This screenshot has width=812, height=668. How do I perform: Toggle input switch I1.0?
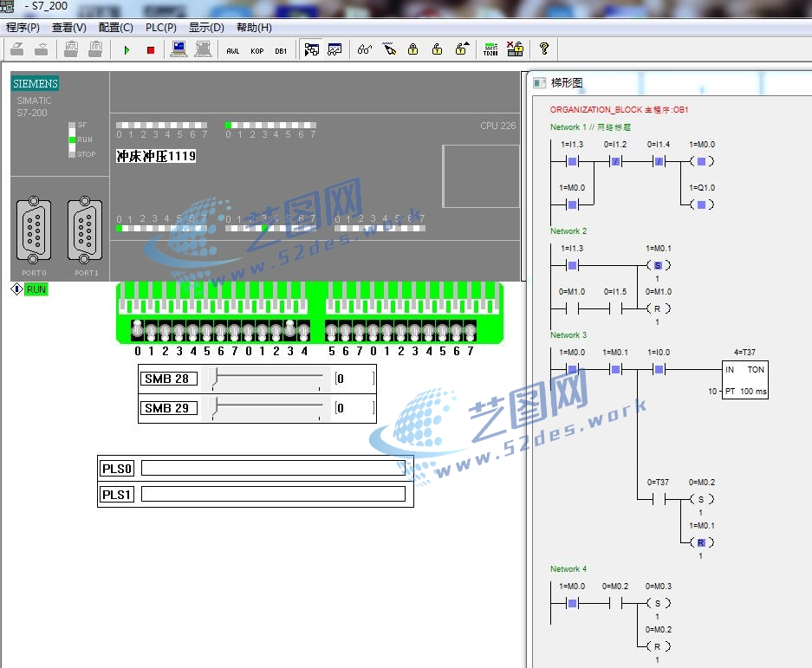tap(249, 332)
